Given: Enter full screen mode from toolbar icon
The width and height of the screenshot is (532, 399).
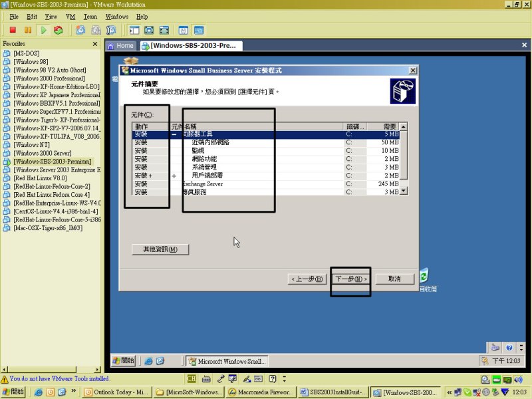Looking at the screenshot, I should tap(149, 30).
